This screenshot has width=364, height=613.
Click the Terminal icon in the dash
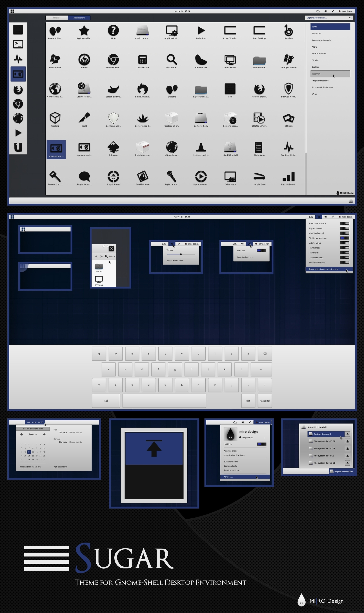18,44
